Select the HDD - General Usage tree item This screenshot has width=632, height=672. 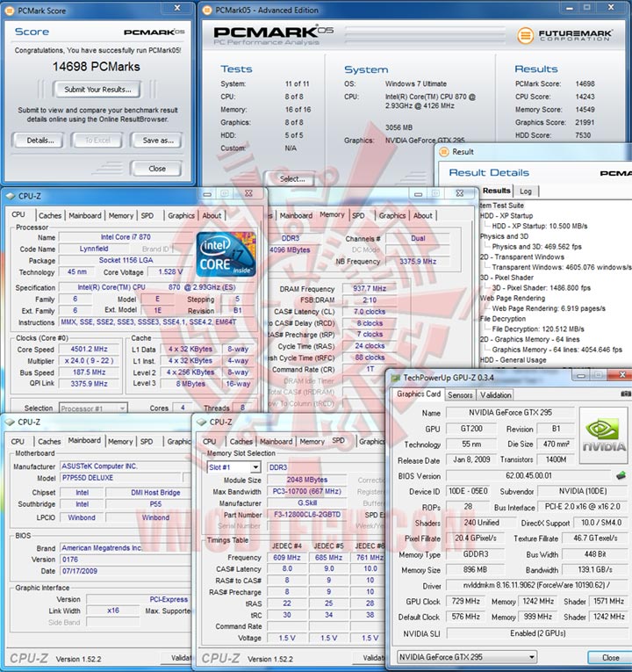[x=513, y=360]
